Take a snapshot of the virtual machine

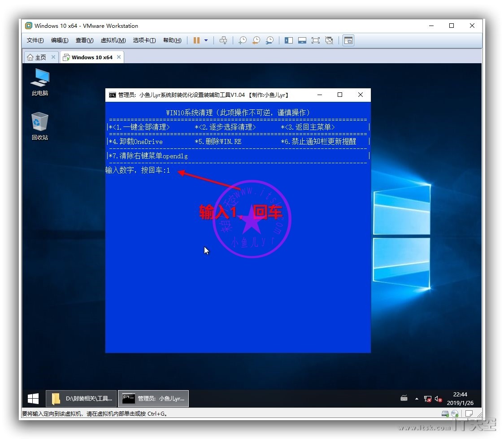242,40
